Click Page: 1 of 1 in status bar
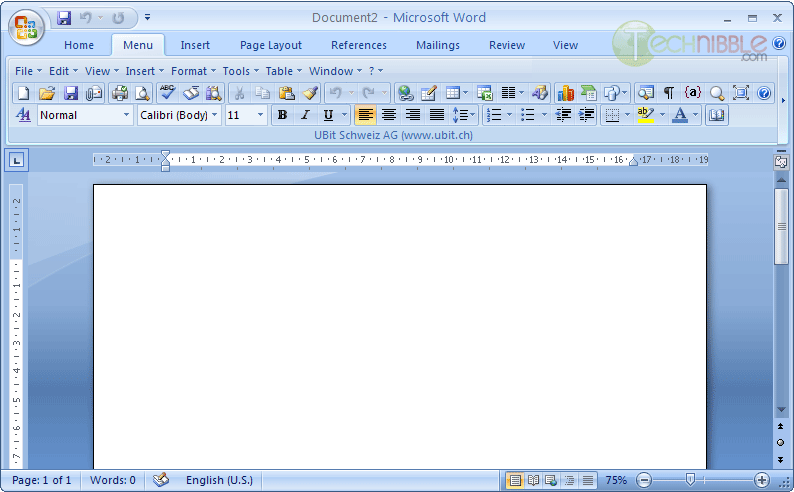Viewport: 794px width, 492px height. [x=42, y=480]
